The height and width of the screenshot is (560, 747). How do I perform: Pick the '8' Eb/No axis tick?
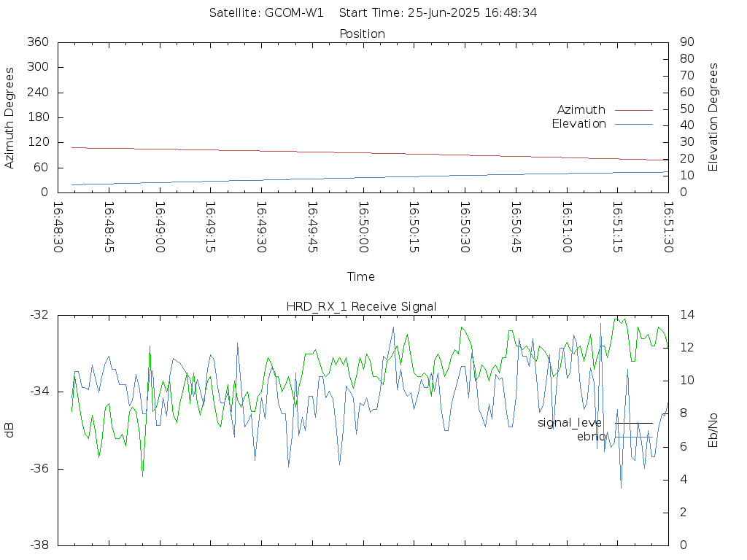tap(684, 413)
